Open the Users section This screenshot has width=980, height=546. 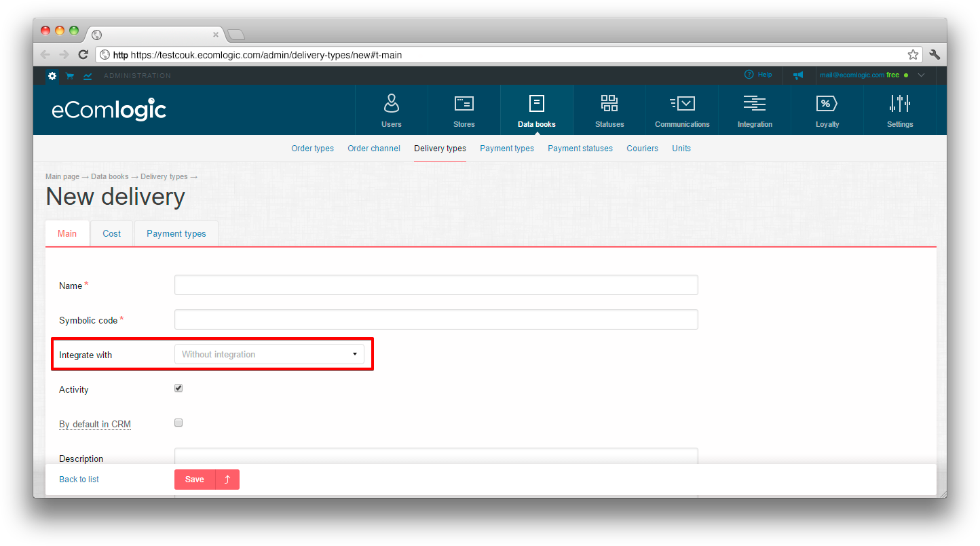[x=392, y=110]
